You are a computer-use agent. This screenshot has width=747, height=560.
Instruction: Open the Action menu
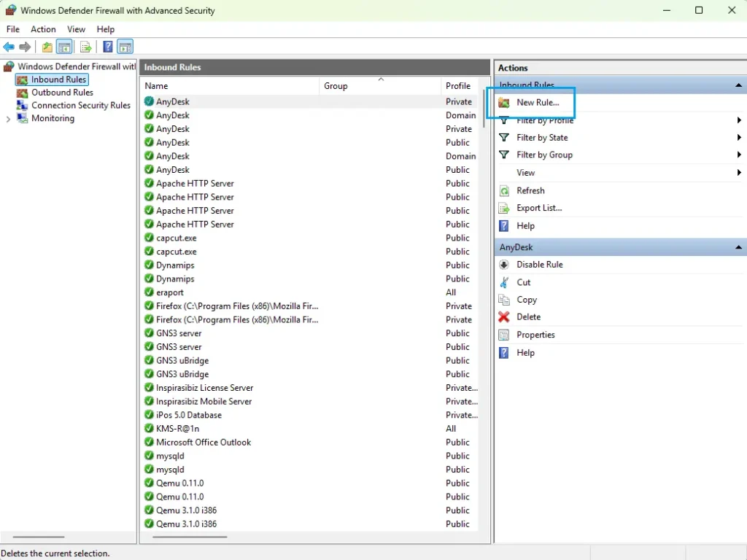pos(43,29)
